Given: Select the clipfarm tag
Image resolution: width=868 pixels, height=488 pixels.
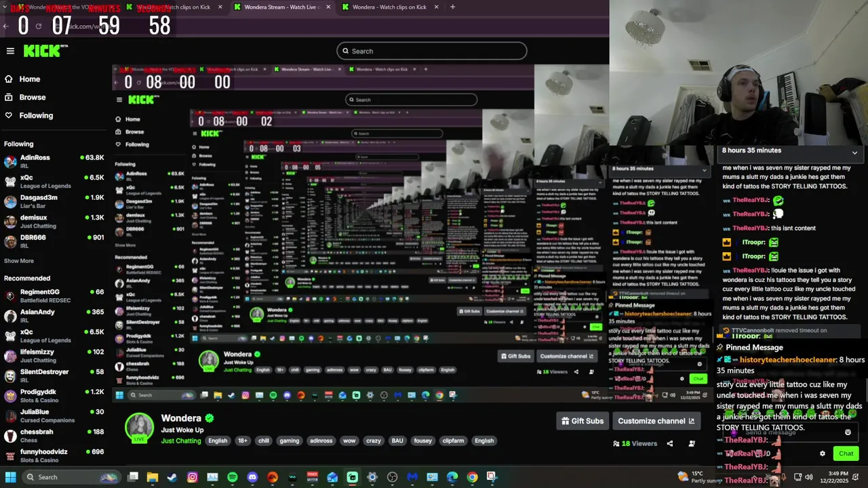Looking at the screenshot, I should coord(454,441).
